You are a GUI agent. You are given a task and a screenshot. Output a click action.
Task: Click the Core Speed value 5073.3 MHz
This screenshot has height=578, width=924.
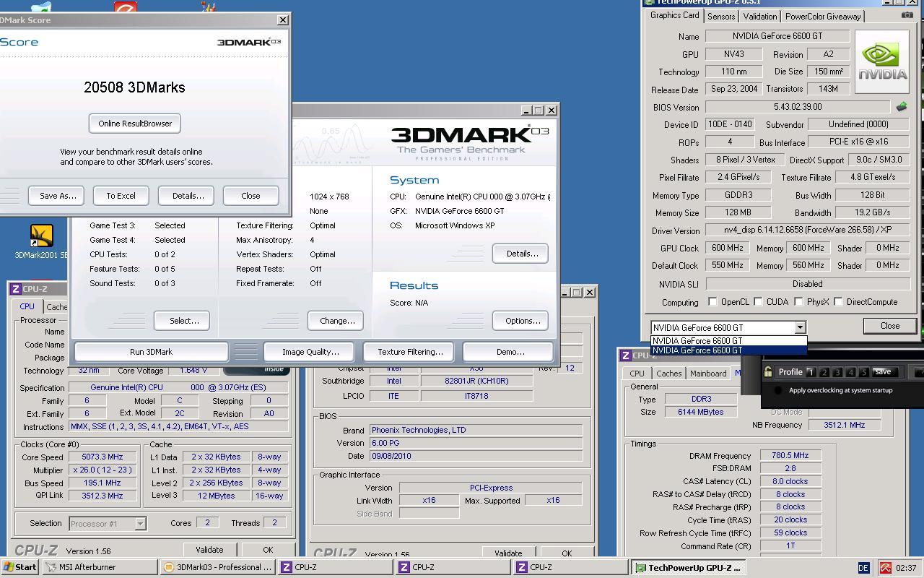(103, 457)
